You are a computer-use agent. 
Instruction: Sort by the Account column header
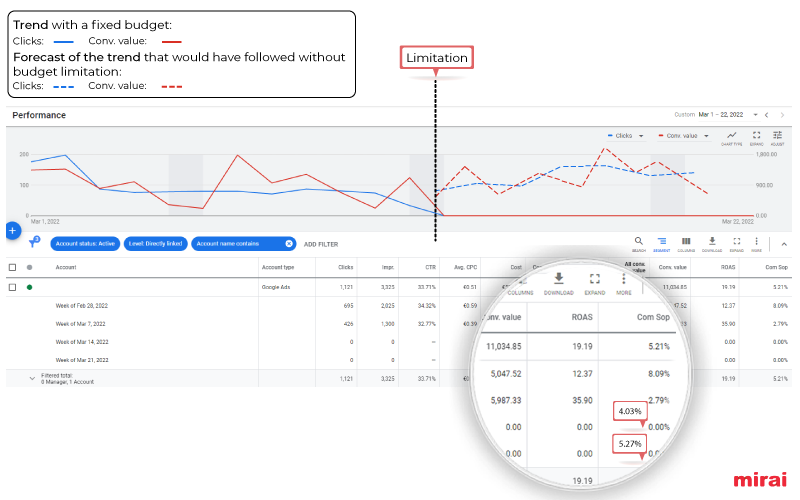point(66,267)
